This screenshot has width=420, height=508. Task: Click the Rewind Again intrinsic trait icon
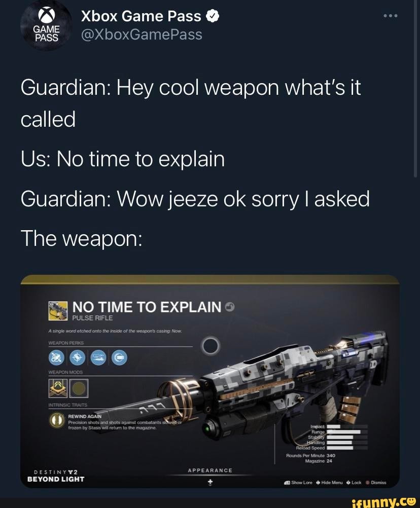click(x=56, y=420)
